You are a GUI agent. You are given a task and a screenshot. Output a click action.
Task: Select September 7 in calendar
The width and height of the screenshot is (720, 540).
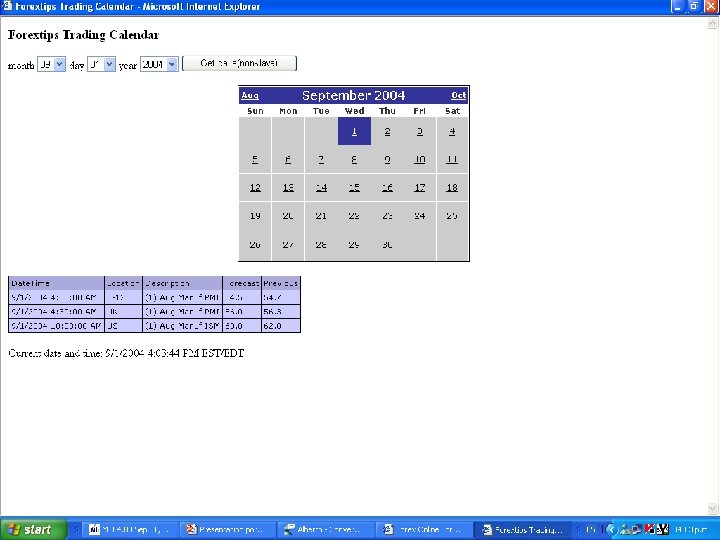click(321, 159)
